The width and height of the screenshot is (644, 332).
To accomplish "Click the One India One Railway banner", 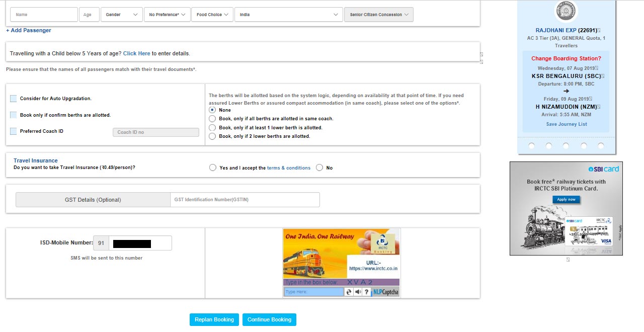I will coord(342,254).
